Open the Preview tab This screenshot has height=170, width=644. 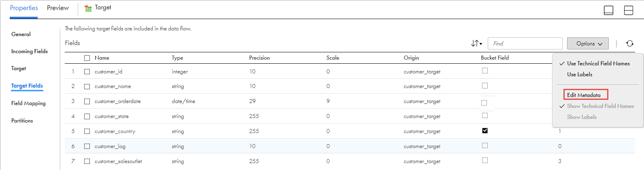click(58, 8)
